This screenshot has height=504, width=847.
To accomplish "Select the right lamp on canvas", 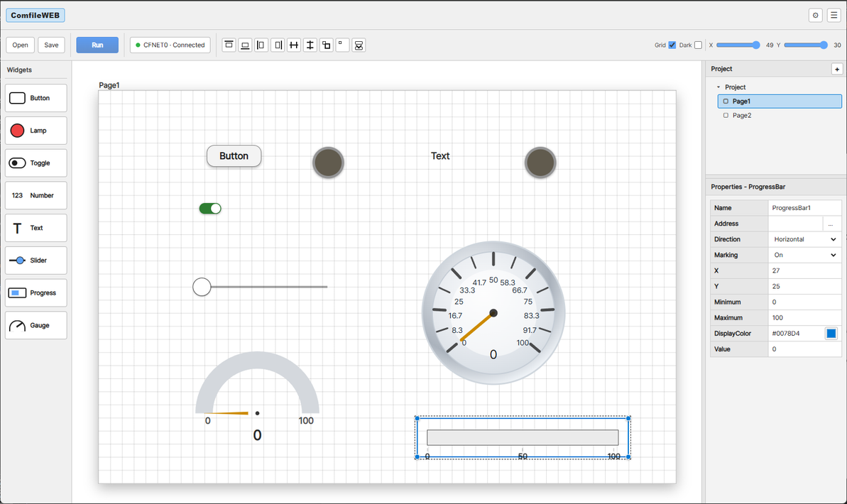I will 540,162.
